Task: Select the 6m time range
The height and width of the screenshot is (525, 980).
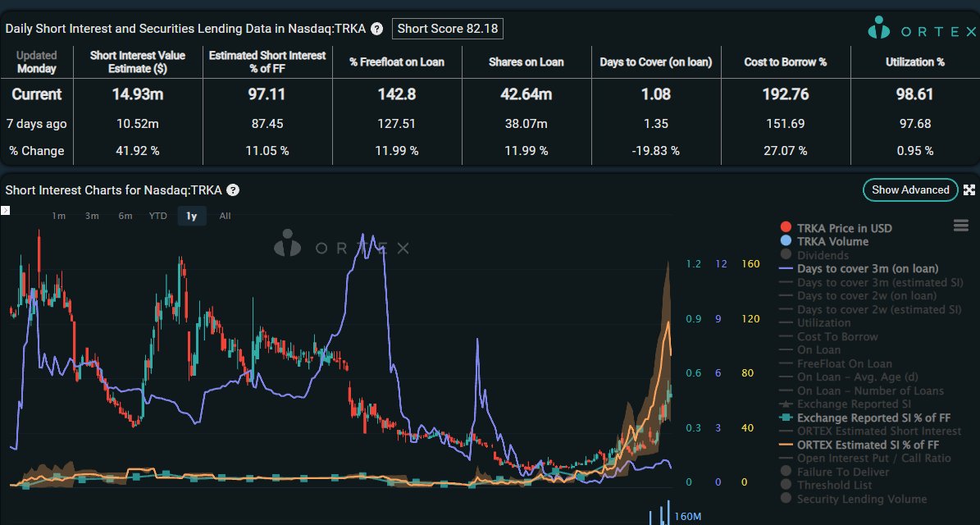Action: coord(125,216)
